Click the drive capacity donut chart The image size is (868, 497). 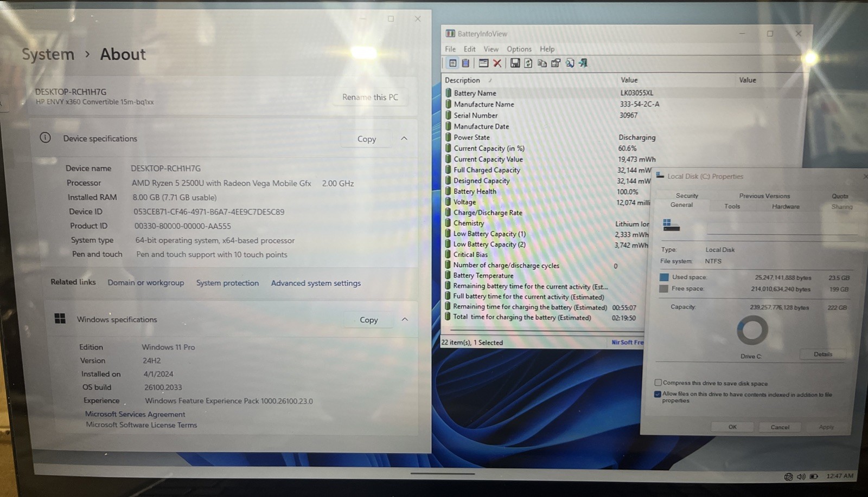(752, 330)
